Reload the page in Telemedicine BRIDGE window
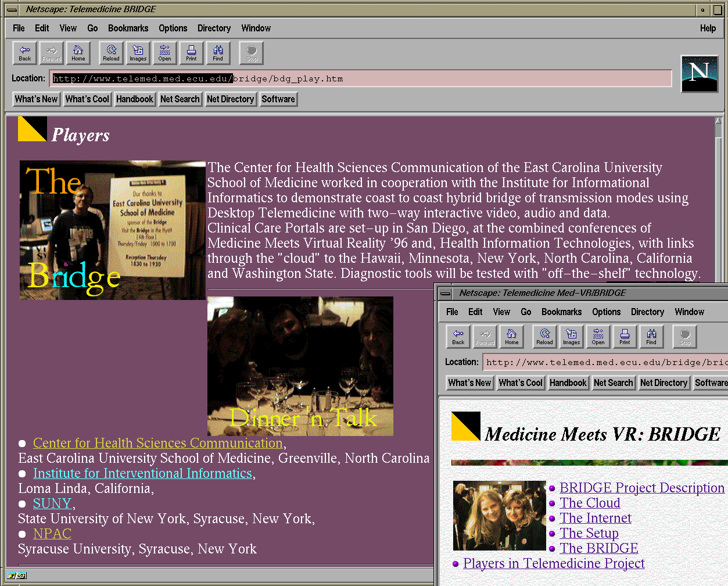The width and height of the screenshot is (728, 586). tap(112, 53)
